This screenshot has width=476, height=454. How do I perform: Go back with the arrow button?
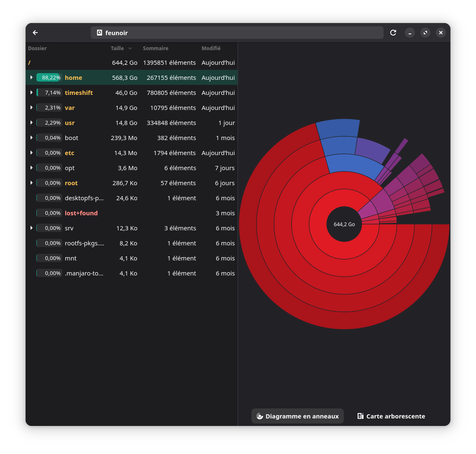(x=35, y=33)
